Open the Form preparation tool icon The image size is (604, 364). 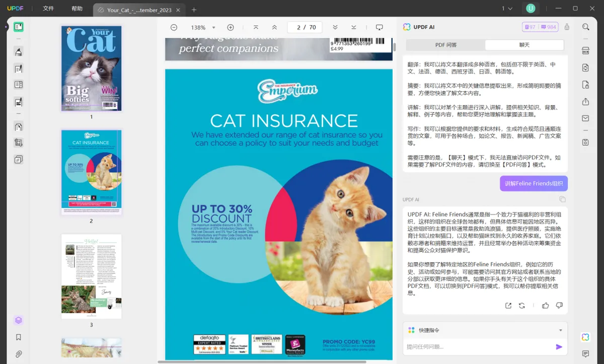pyautogui.click(x=19, y=85)
